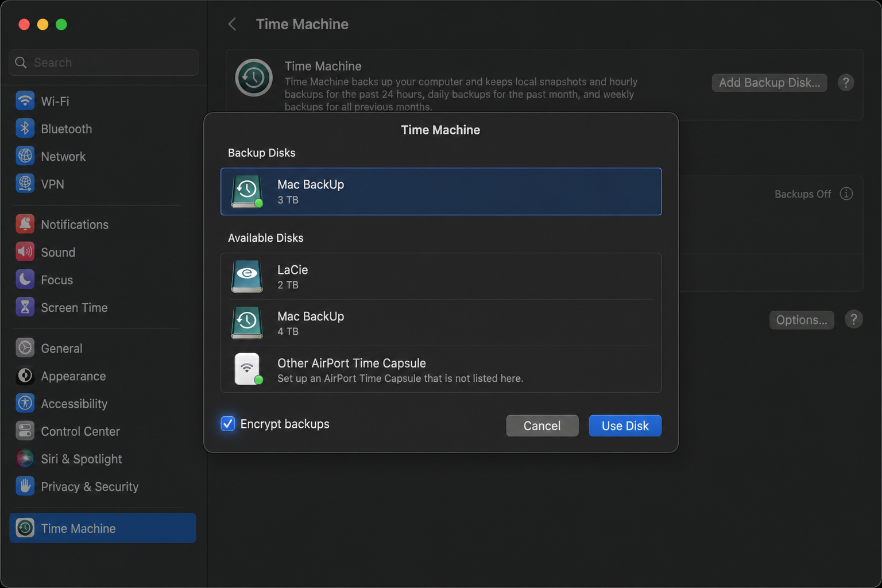Click help button beside Options
The height and width of the screenshot is (588, 882).
tap(853, 319)
